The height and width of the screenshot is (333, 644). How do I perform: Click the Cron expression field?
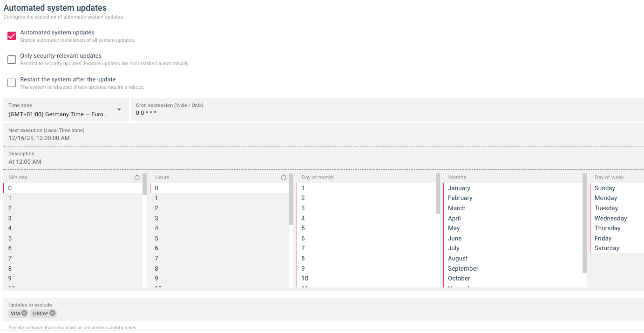(x=386, y=113)
